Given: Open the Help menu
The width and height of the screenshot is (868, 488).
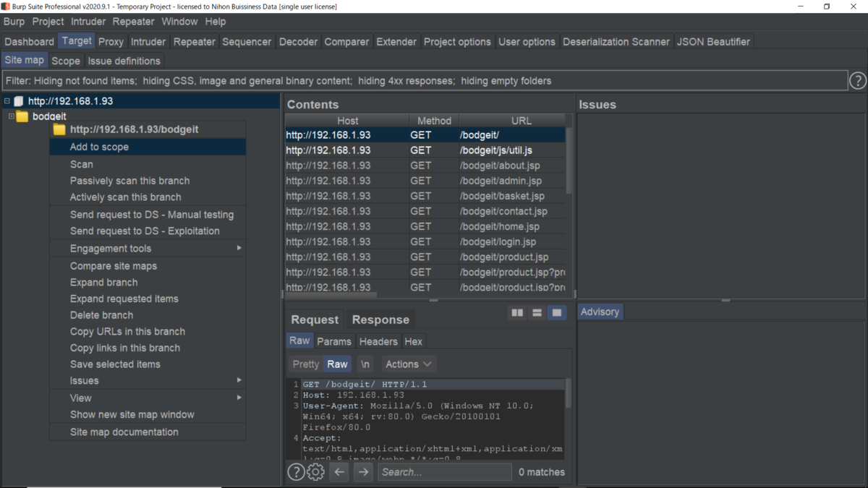Looking at the screenshot, I should coord(215,22).
